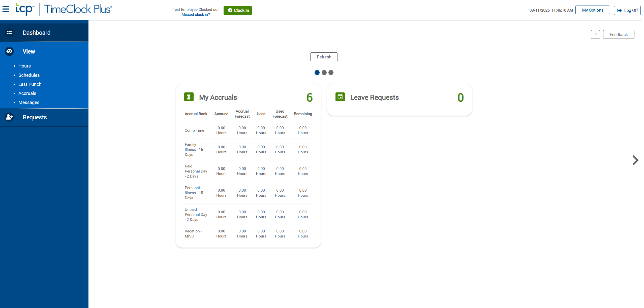Click the Dashboard grid icon
The height and width of the screenshot is (308, 644).
[9, 33]
